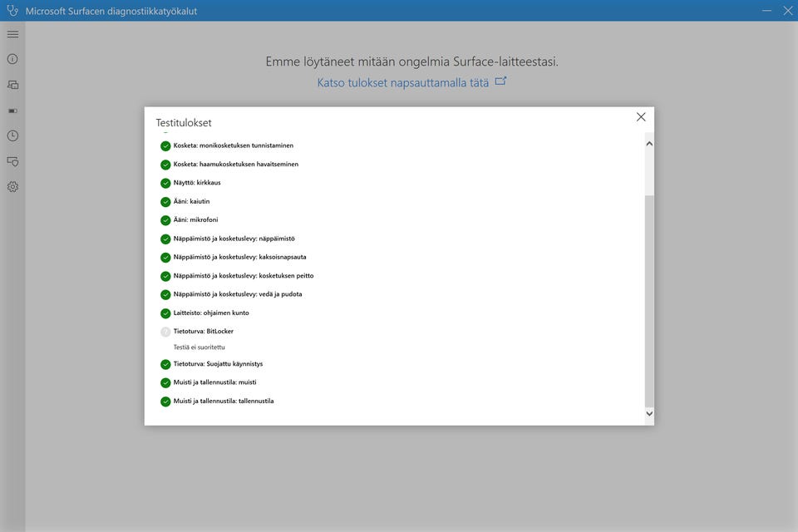Screen dimensions: 798x532
Task: Click the 'Emme löytäneet mitään ongelmia' heading
Action: [x=411, y=62]
